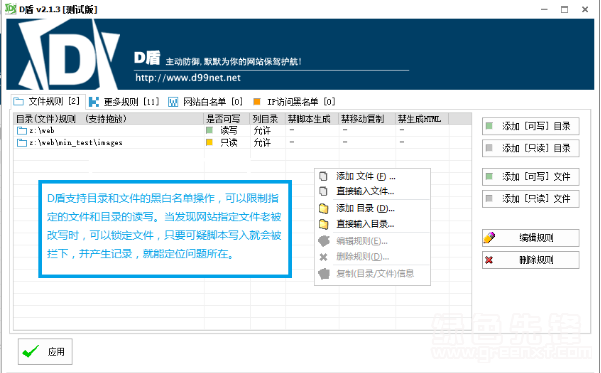The height and width of the screenshot is (373, 601).
Task: Click green 读写 status square
Action: [209, 130]
